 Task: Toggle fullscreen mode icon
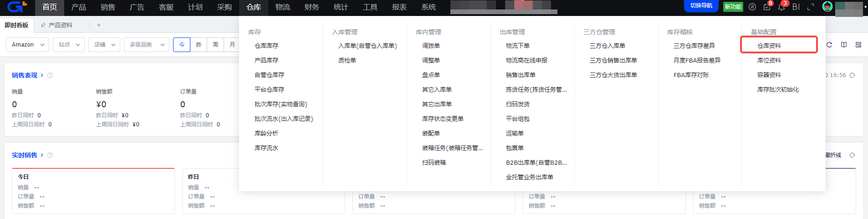coord(811,7)
